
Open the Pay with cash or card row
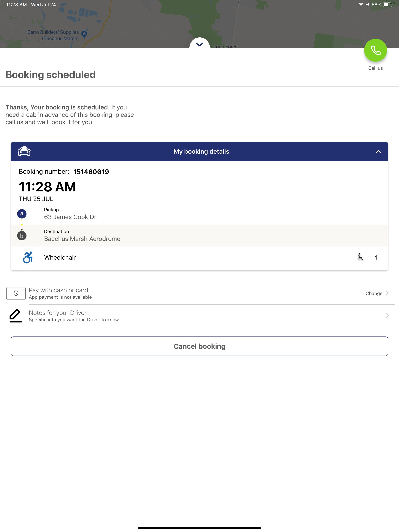click(199, 293)
